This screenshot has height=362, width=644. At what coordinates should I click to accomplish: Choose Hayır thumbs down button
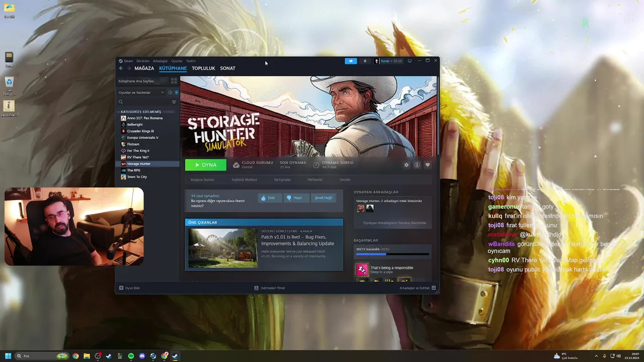[x=296, y=198]
